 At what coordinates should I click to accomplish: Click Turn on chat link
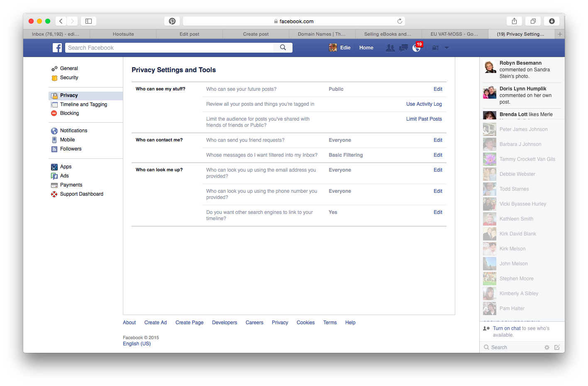[x=507, y=328]
